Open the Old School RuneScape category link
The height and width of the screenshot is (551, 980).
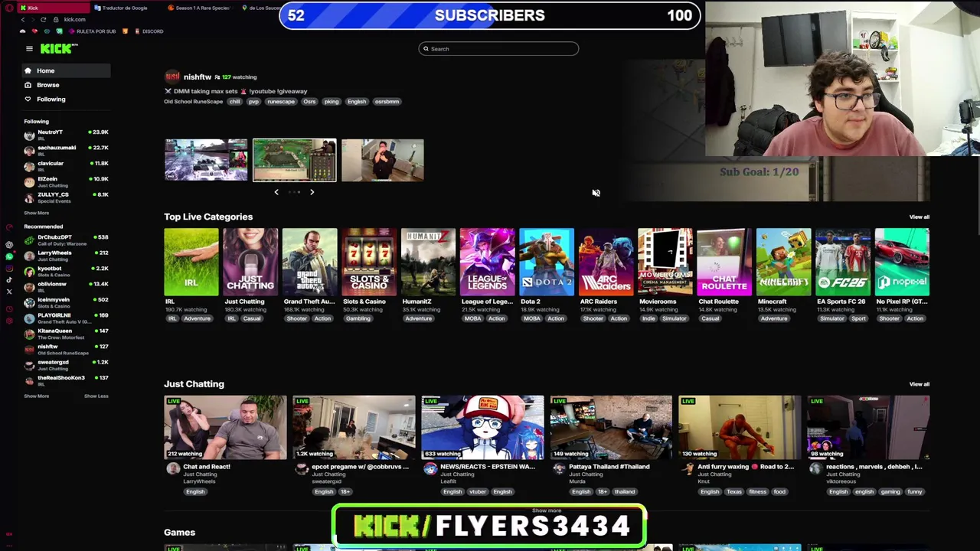pos(193,102)
